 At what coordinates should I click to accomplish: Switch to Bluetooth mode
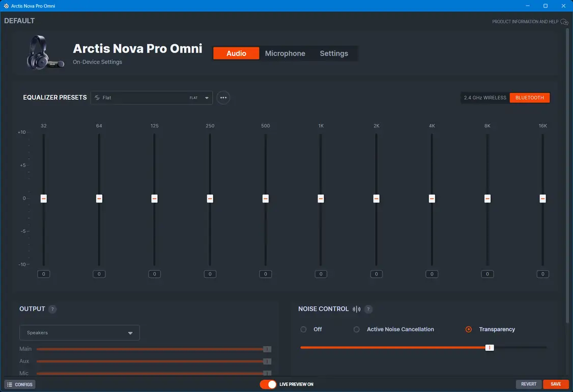tap(530, 98)
